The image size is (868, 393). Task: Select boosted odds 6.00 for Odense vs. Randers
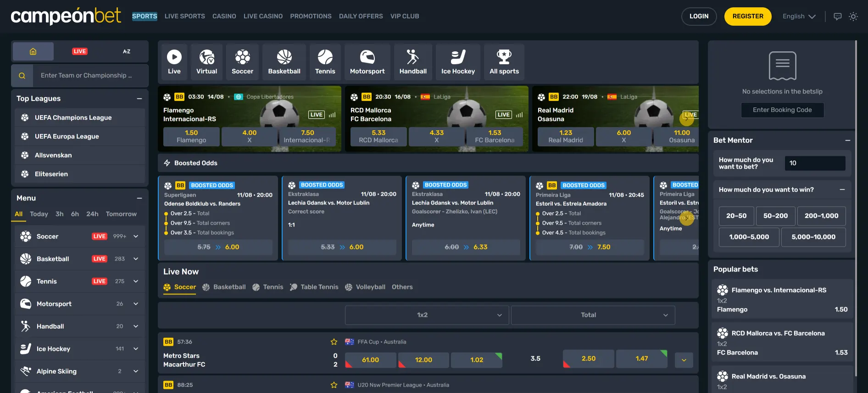click(x=218, y=247)
